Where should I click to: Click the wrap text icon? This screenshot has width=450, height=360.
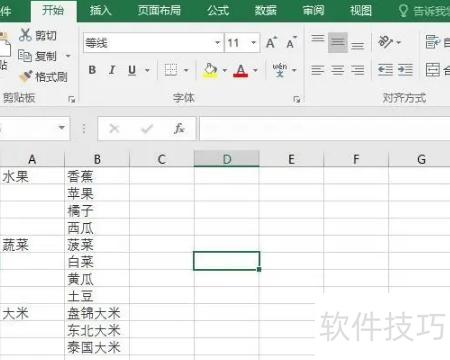[x=433, y=42]
